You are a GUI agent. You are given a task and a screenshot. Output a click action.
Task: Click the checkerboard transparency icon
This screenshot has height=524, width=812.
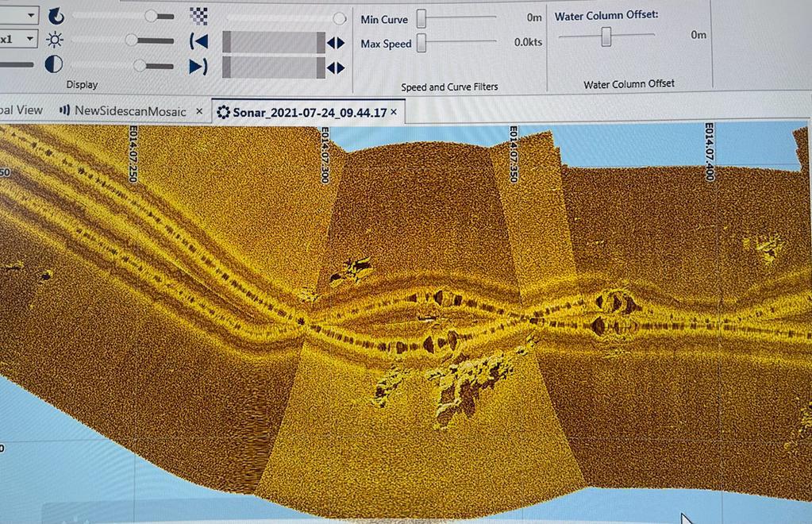[x=198, y=16]
